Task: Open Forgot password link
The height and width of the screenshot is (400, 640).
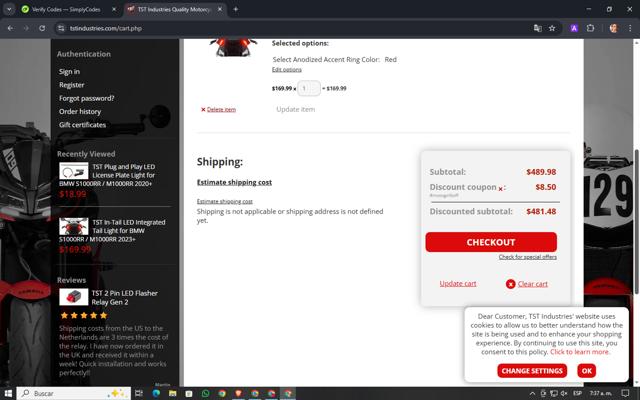Action: coord(87,98)
